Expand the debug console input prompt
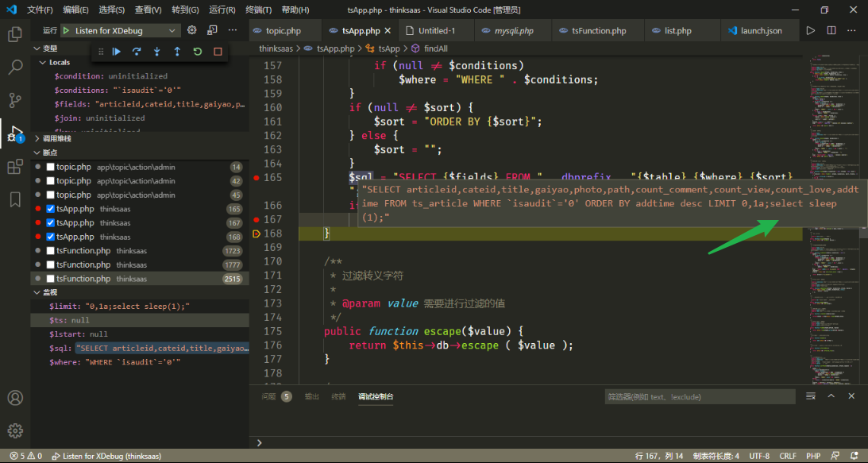Image resolution: width=868 pixels, height=463 pixels. coord(259,442)
